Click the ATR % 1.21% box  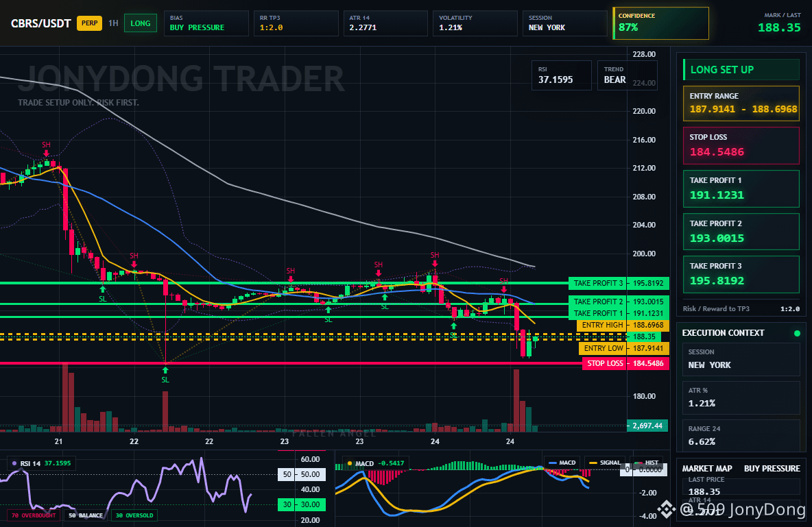tap(741, 397)
